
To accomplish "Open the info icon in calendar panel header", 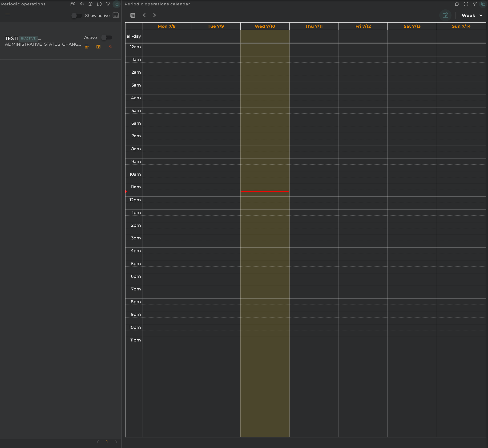I will [x=457, y=4].
